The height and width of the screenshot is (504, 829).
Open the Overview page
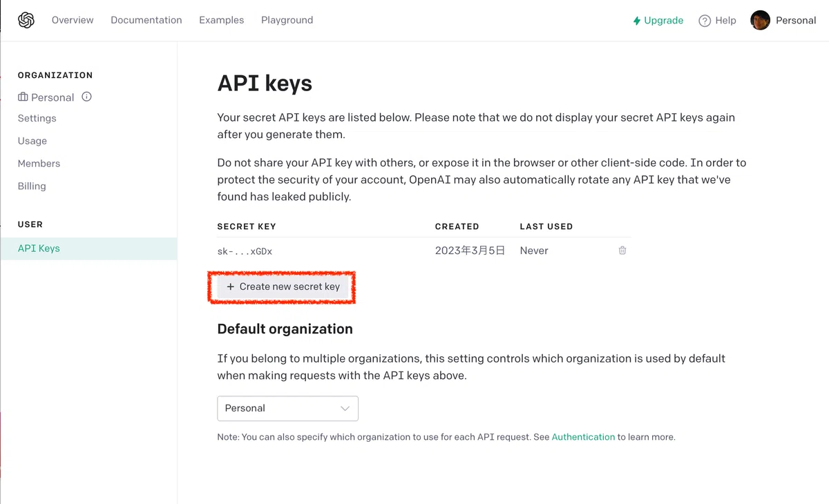pos(73,20)
